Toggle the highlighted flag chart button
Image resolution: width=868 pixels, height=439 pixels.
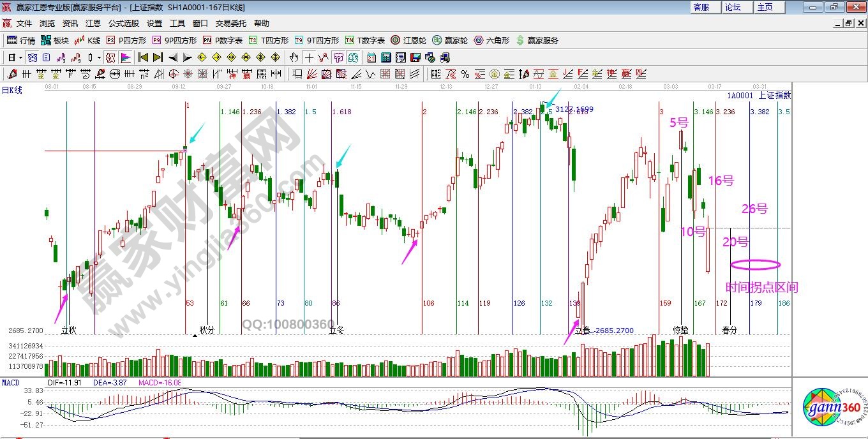point(125,57)
